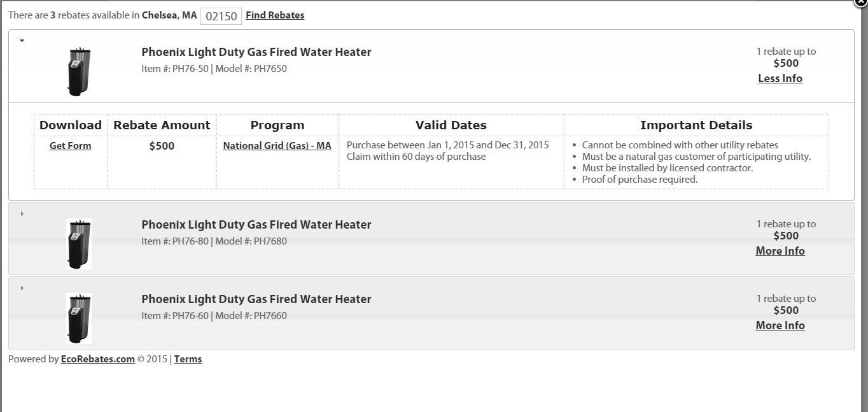Click the PH76-80 Phoenix heater title
This screenshot has width=868, height=412.
(256, 225)
